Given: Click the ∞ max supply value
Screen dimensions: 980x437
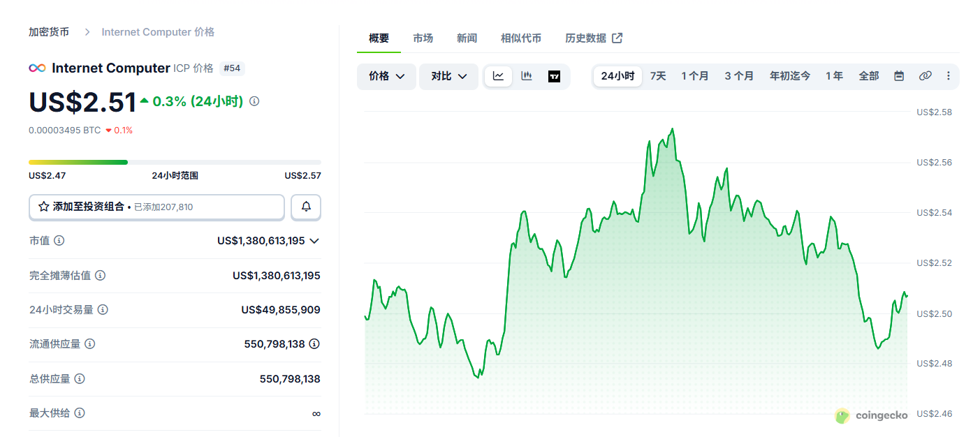Looking at the screenshot, I should (x=316, y=413).
